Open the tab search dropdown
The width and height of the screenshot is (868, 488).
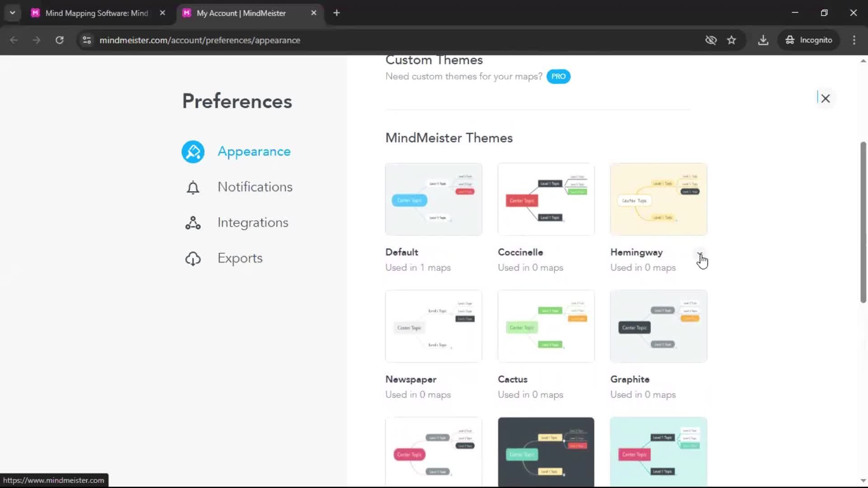12,13
